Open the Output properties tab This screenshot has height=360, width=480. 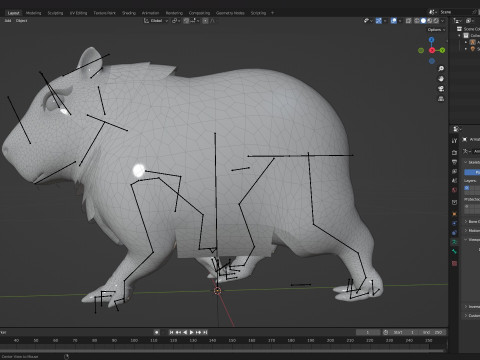[454, 162]
